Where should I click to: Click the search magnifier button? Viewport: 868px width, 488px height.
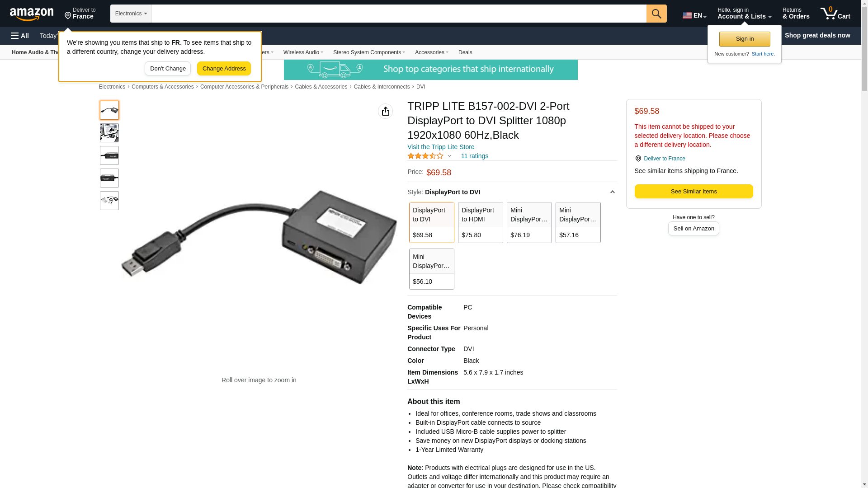(x=656, y=14)
